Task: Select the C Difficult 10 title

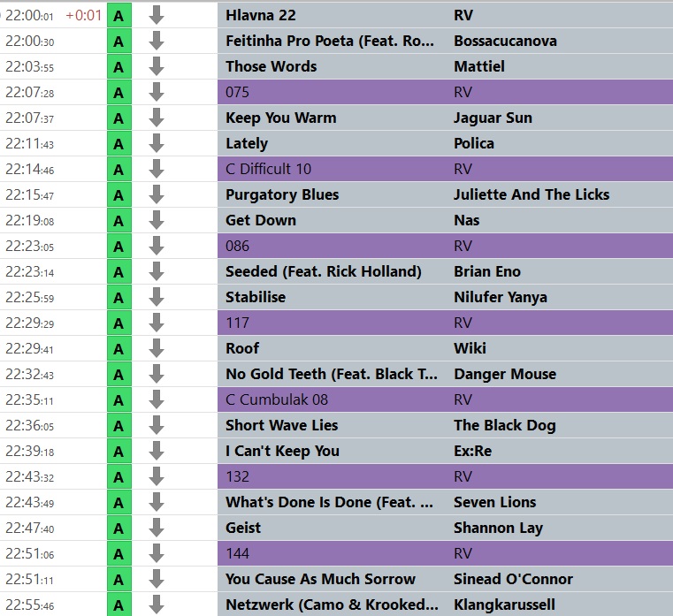Action: (x=268, y=170)
